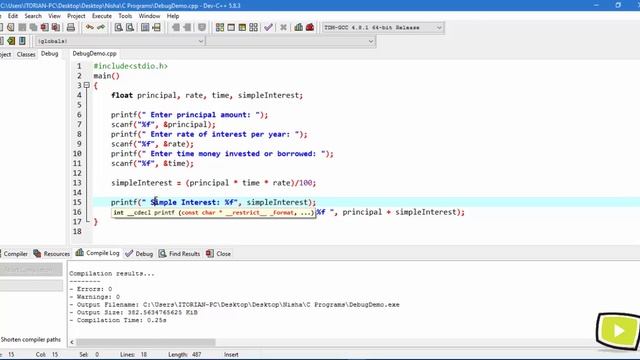The image size is (640, 360).
Task: Undo the last edit via toolbar
Action: coord(89,27)
